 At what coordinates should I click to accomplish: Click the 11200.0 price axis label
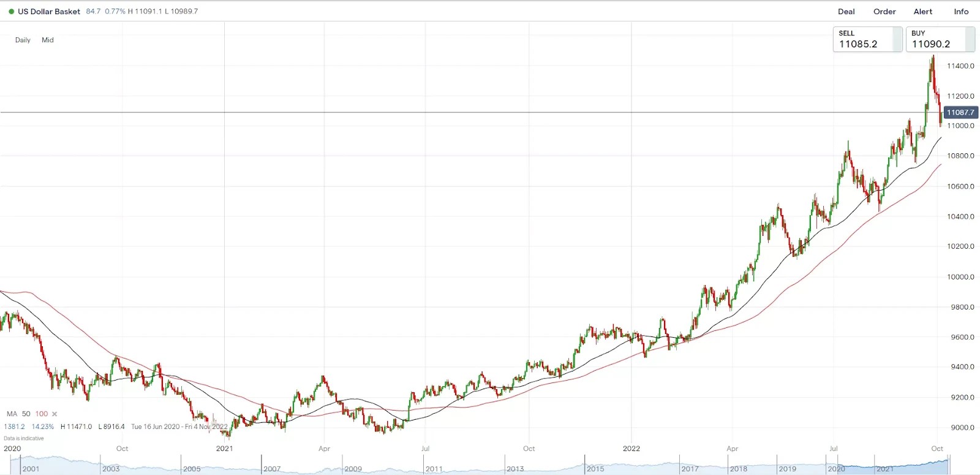[x=960, y=96]
